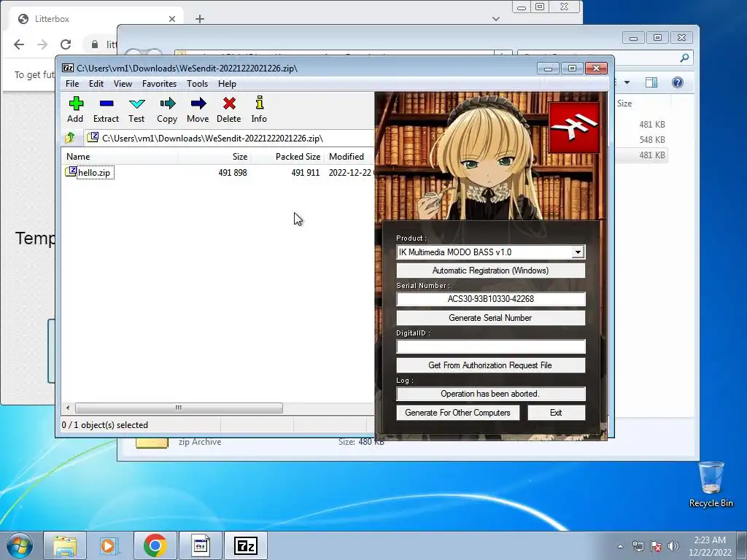This screenshot has height=560, width=747.
Task: Sort by the Modified column
Action: 349,157
